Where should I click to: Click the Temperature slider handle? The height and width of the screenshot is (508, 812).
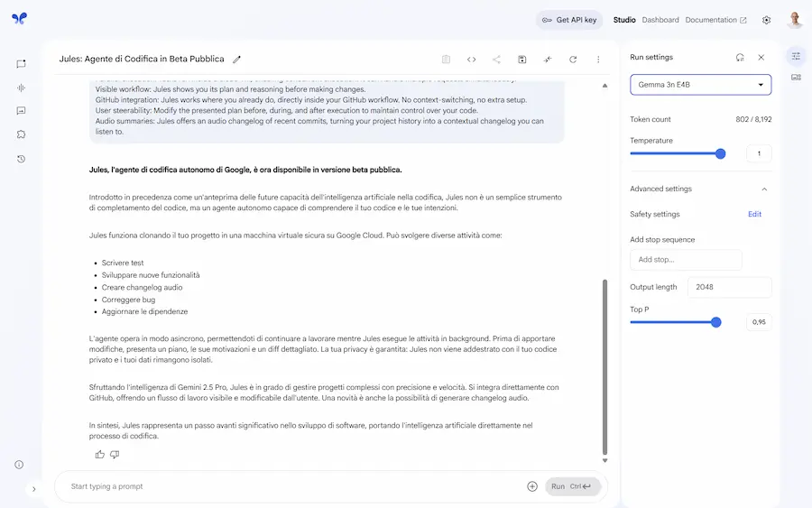[720, 153]
